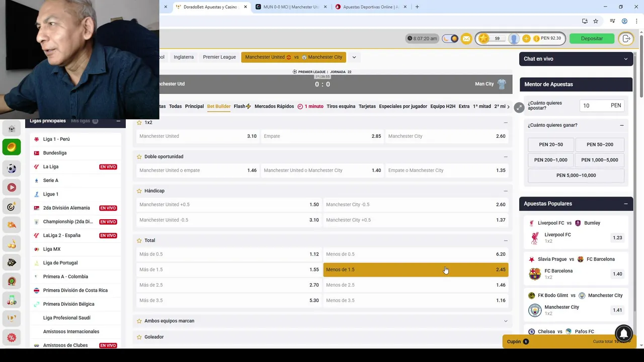
Task: Collapse the Total market section
Action: [506, 241]
